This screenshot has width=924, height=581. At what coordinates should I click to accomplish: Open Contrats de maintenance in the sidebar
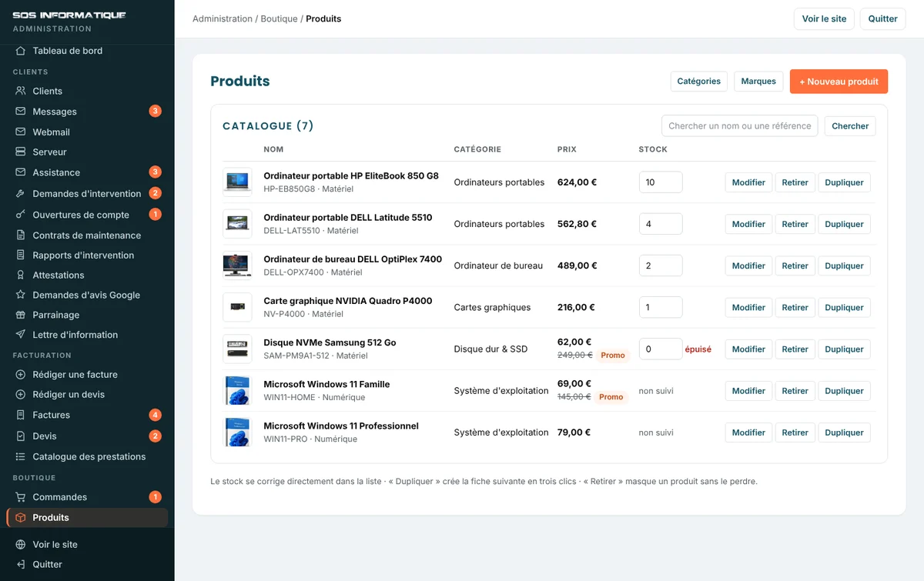coord(87,235)
